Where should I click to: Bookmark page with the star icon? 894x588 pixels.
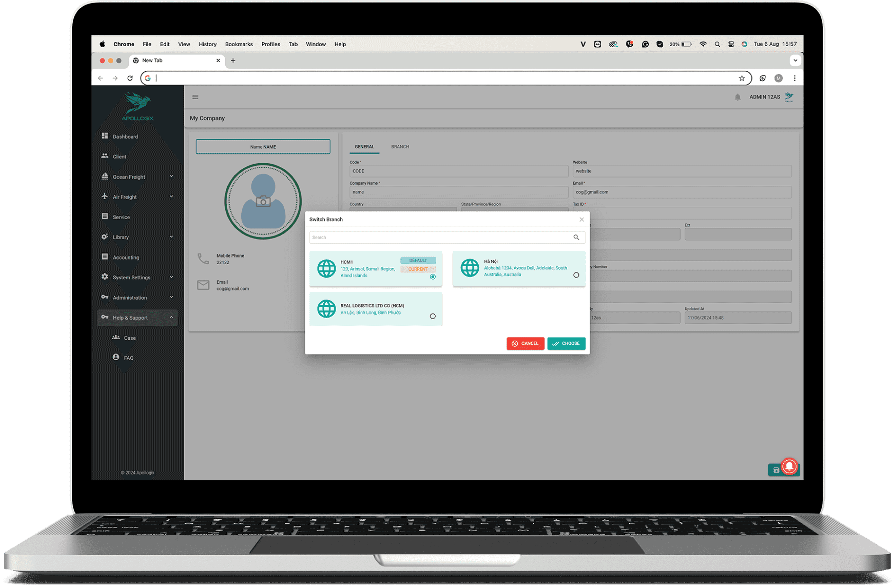(x=742, y=78)
